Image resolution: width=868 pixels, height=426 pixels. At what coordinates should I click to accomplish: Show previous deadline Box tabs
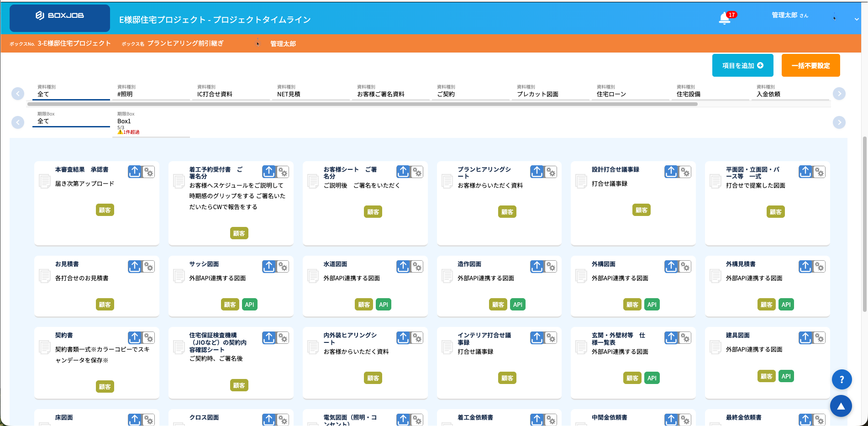pyautogui.click(x=18, y=122)
